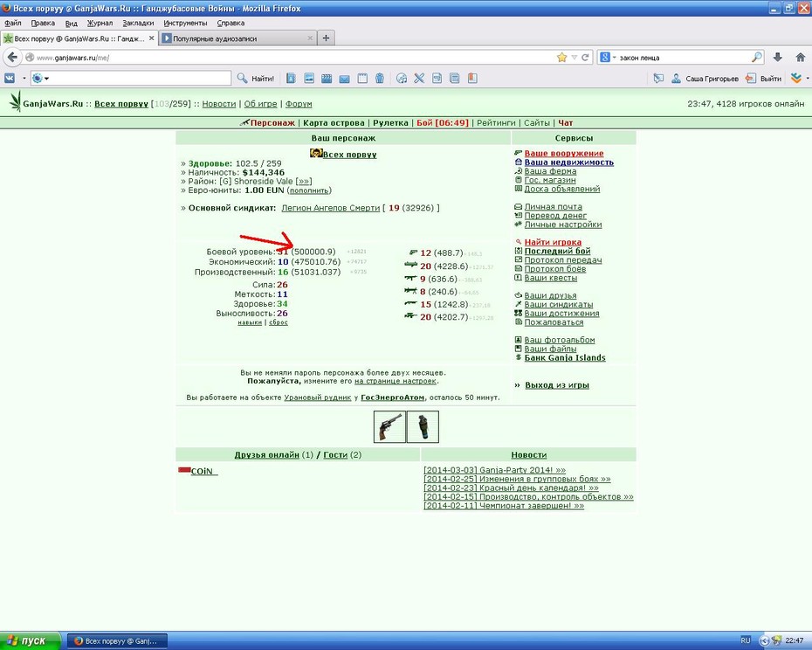Viewport: 812px width, 650px height.
Task: Open the downloads arrow in the Firefox toolbar
Action: tap(777, 58)
